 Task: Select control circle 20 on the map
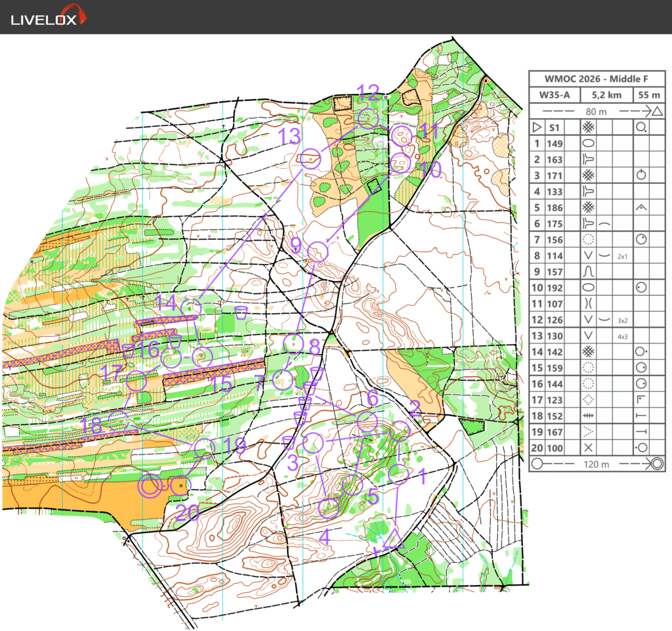click(x=180, y=486)
